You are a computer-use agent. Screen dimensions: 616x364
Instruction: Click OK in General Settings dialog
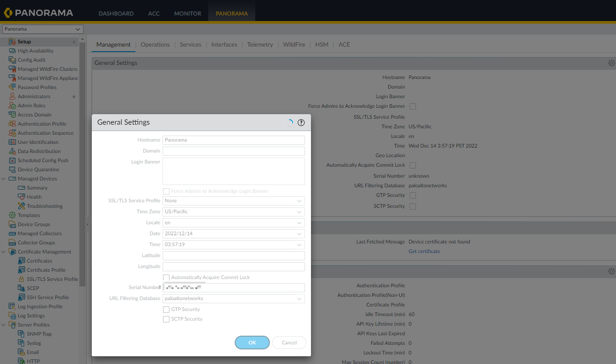[x=252, y=343]
